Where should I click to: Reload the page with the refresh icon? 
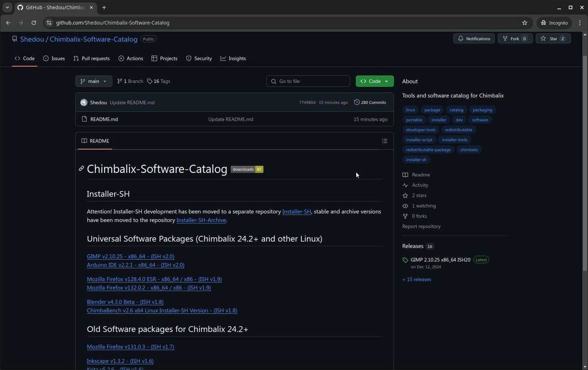33,23
